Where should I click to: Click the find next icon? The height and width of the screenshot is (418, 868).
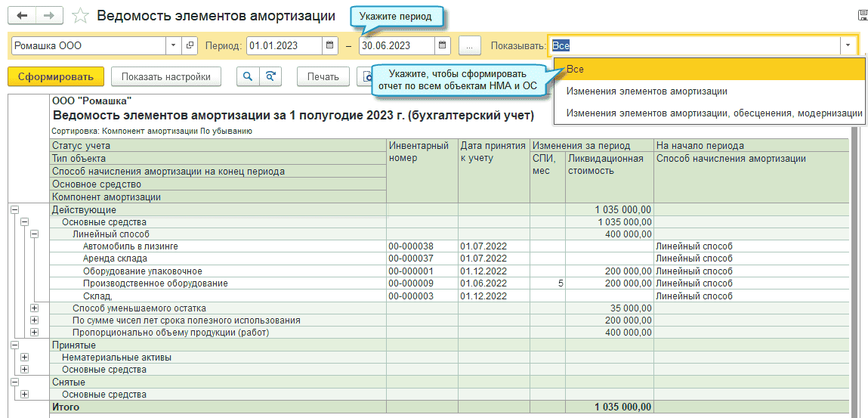tap(270, 76)
